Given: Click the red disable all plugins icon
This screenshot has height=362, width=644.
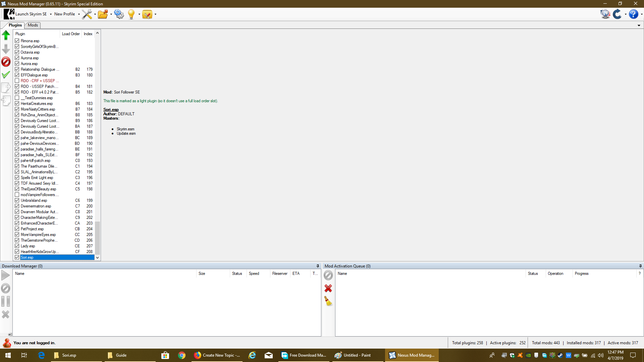Looking at the screenshot, I should [x=6, y=62].
